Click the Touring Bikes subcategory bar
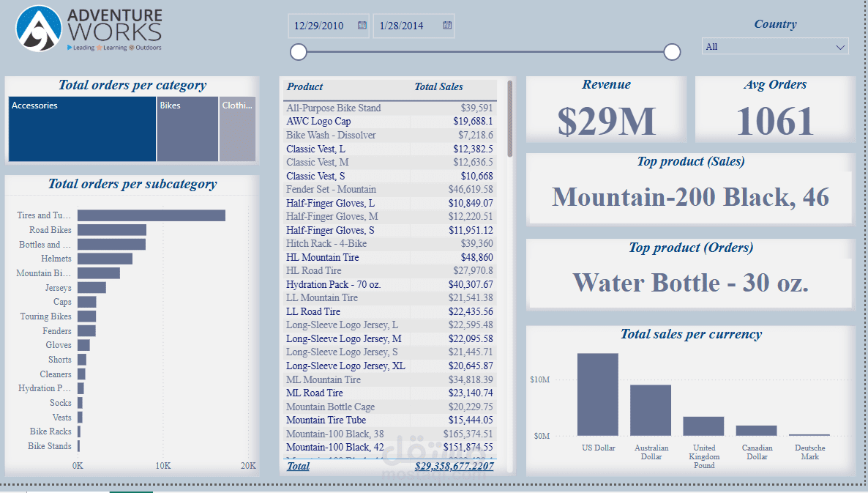This screenshot has height=493, width=868. (x=86, y=316)
